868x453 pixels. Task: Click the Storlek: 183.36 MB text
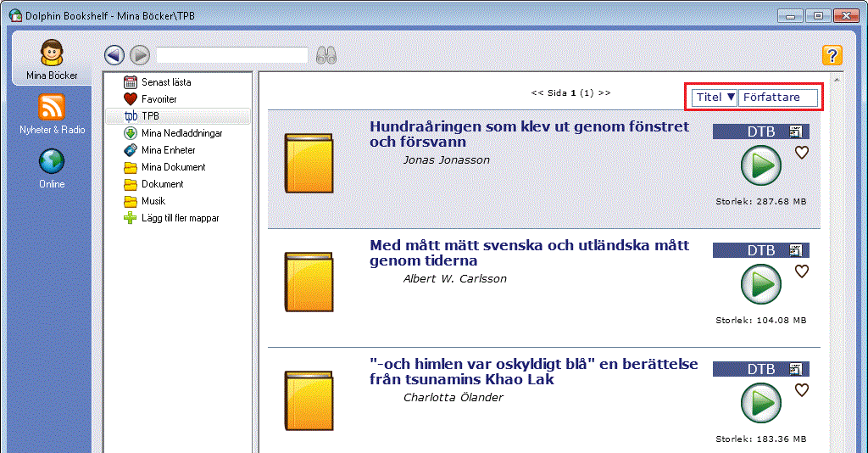pyautogui.click(x=760, y=439)
